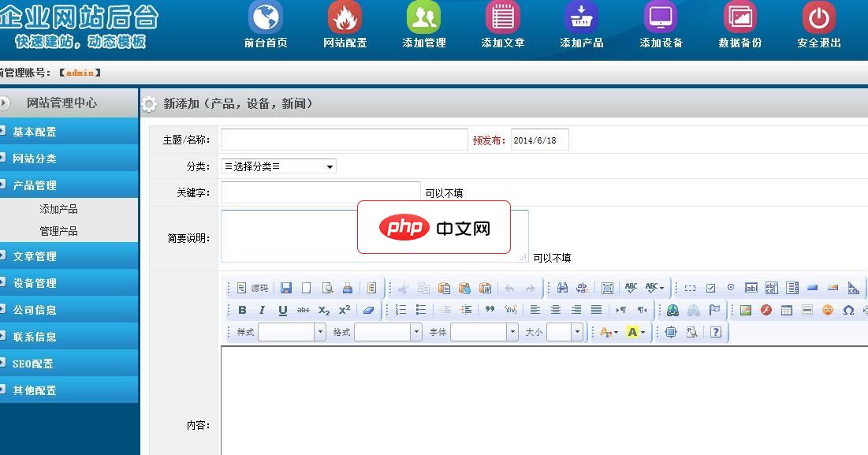Open the 字体 font dropdown

click(484, 332)
